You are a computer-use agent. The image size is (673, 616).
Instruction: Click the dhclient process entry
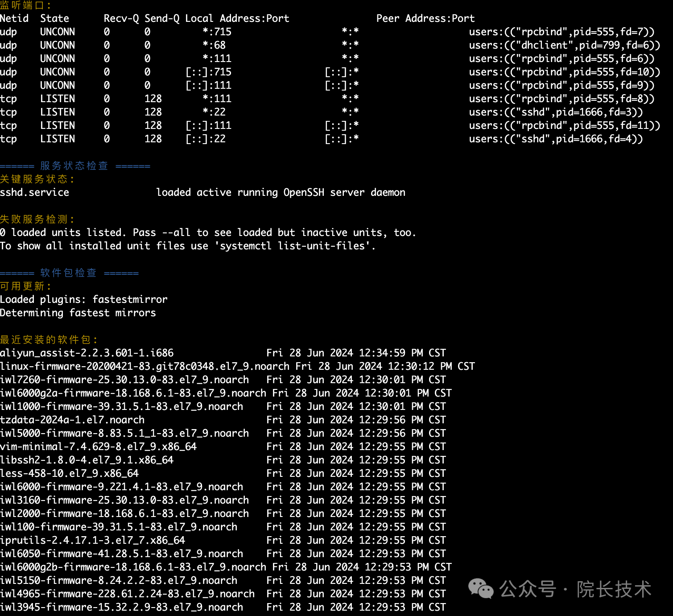click(x=564, y=45)
